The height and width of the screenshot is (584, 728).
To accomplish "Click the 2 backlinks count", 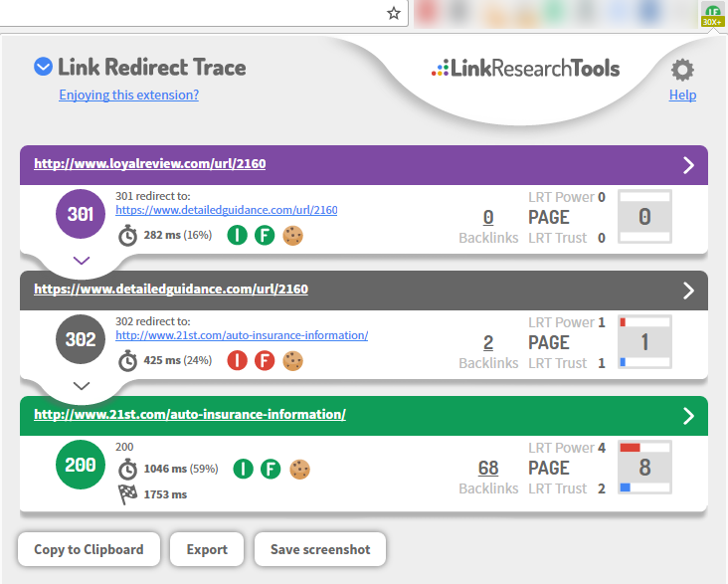I will pyautogui.click(x=488, y=342).
